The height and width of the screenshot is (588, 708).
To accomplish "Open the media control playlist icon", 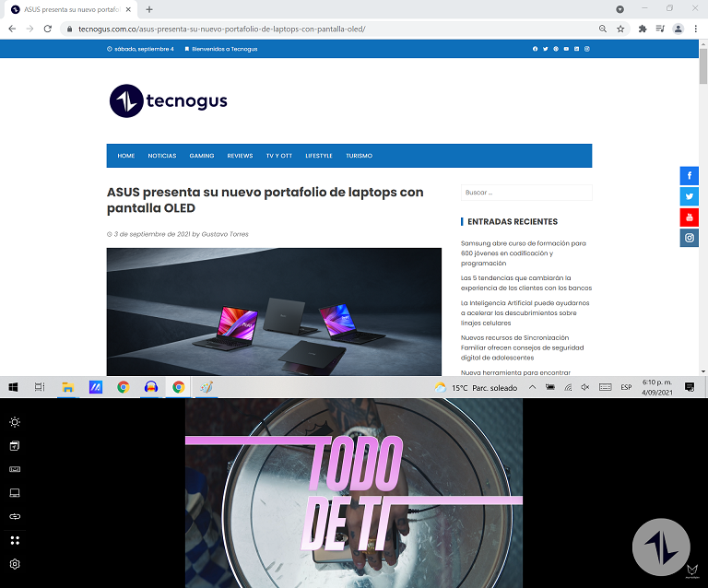I will coord(660,29).
